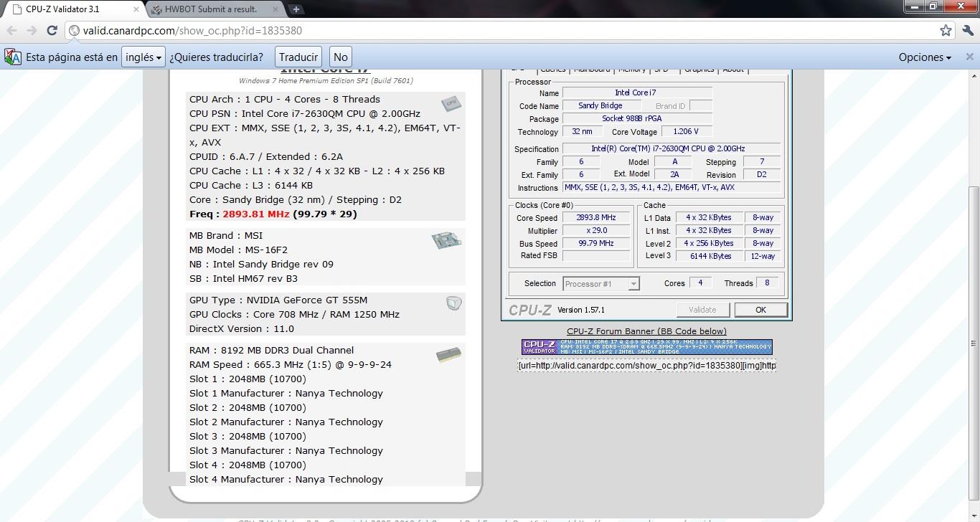Image resolution: width=980 pixels, height=522 pixels.
Task: Click the motherboard icon beside MB Brand
Action: click(446, 241)
